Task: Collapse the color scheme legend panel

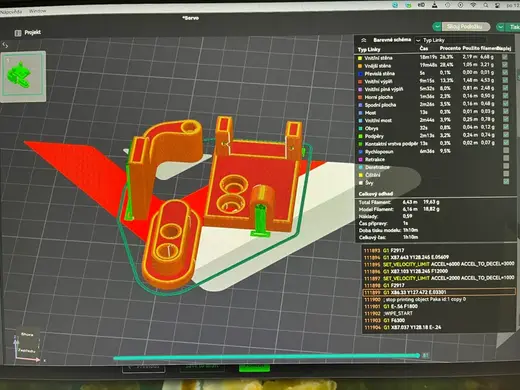Action: (364, 40)
